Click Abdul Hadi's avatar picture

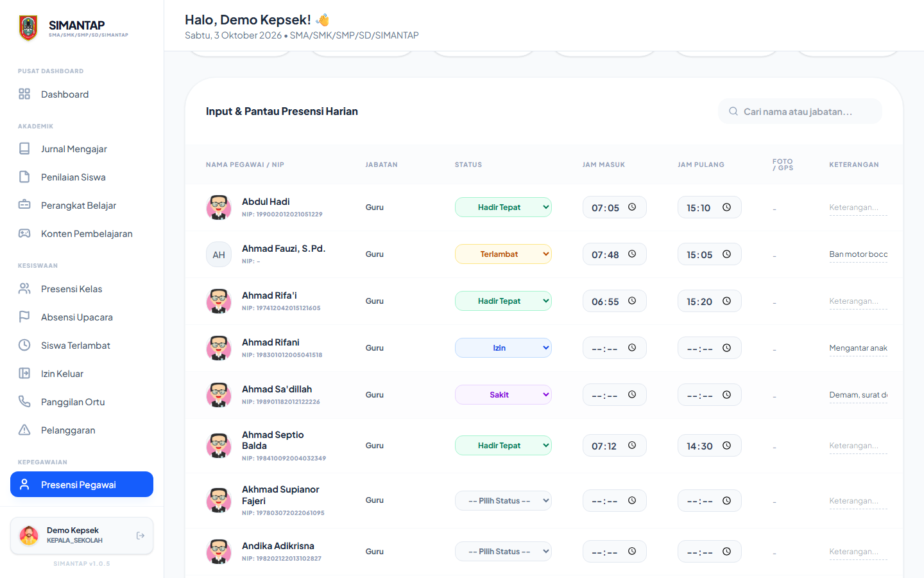pos(219,207)
